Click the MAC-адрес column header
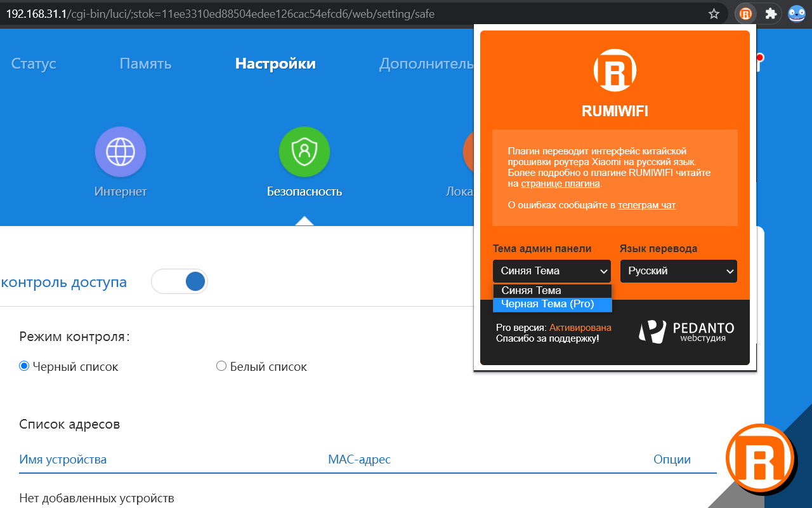812x508 pixels. [359, 459]
